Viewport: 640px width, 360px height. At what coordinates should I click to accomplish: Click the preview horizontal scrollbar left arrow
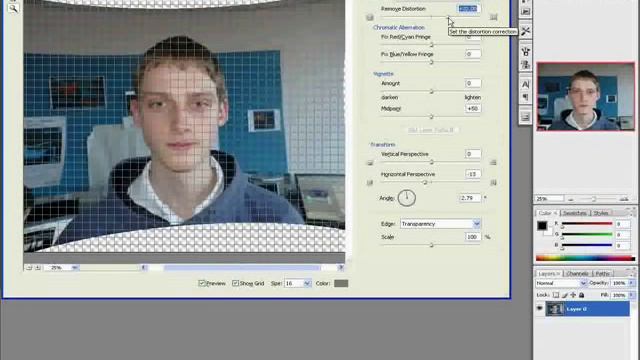click(144, 268)
